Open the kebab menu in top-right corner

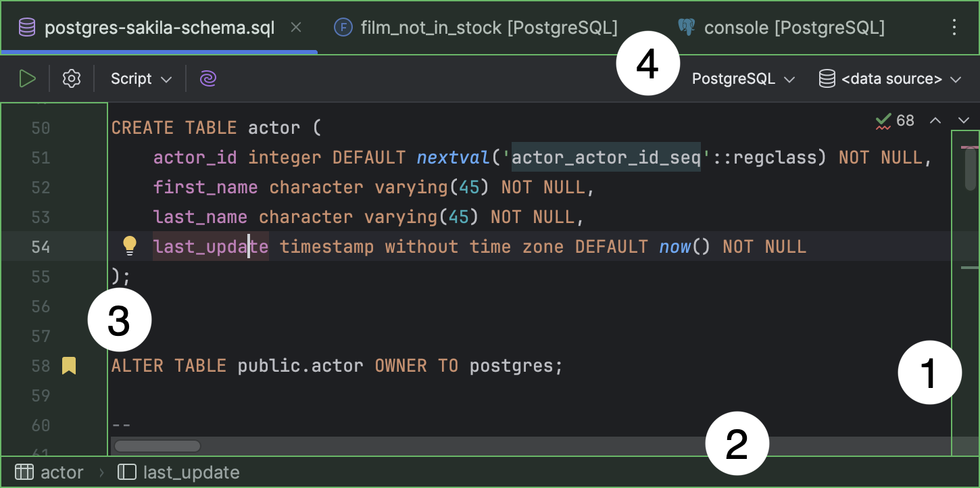[954, 27]
